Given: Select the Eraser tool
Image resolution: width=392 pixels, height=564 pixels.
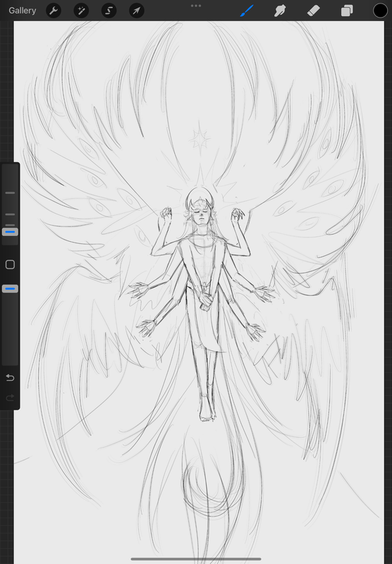Looking at the screenshot, I should point(314,11).
